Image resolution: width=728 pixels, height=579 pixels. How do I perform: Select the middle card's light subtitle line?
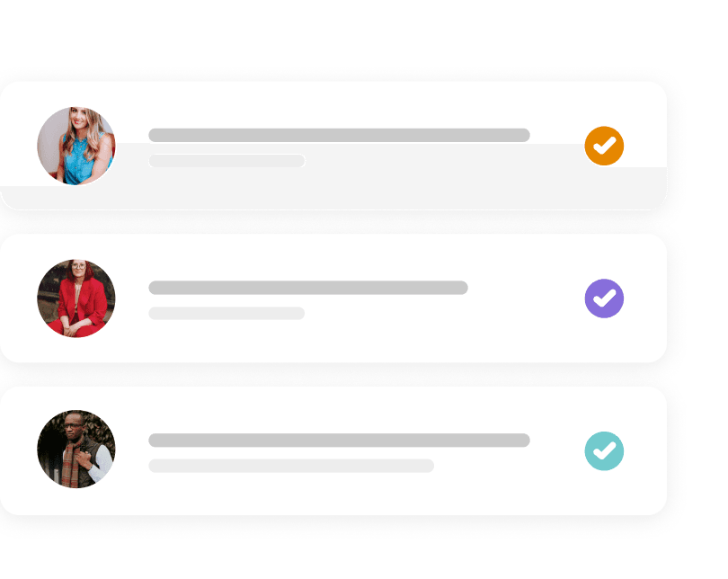coord(226,313)
